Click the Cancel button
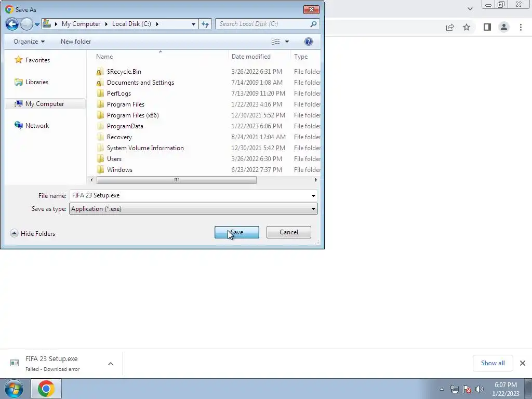This screenshot has width=532, height=399. [289, 232]
